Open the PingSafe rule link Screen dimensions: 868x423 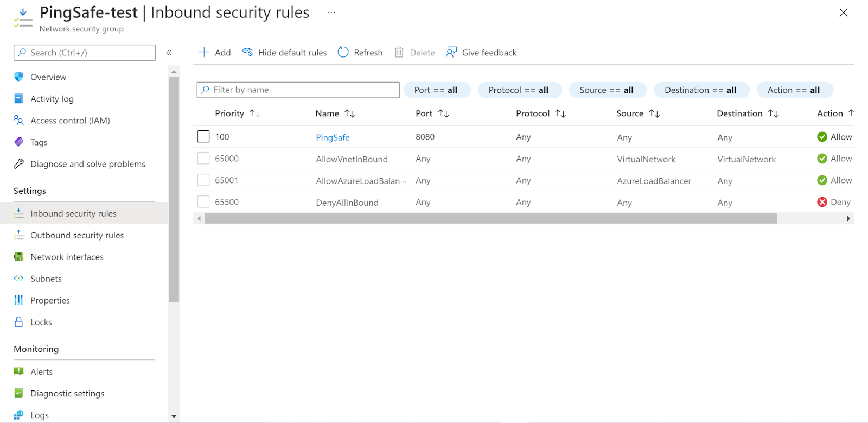tap(333, 137)
